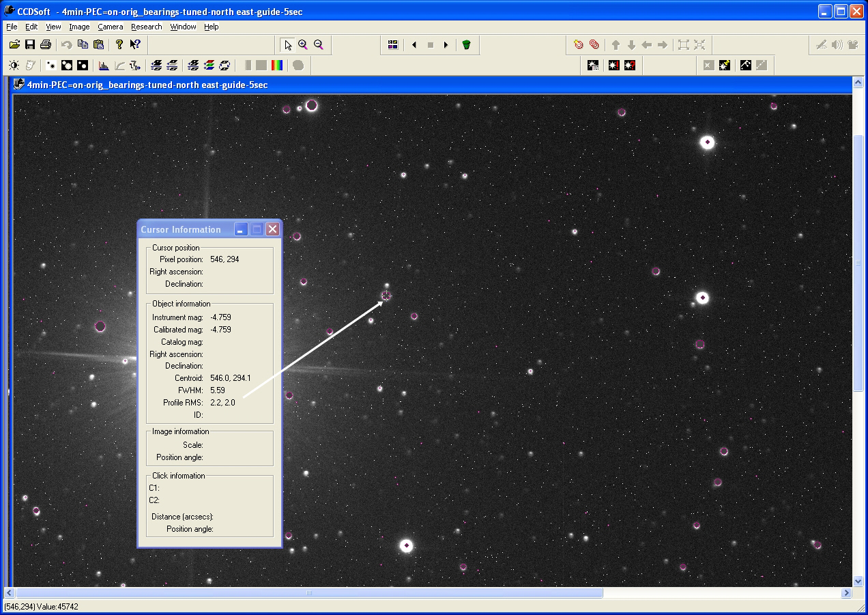Screen dimensions: 868x615
Task: Activate the context help arrow-question icon
Action: (x=135, y=44)
